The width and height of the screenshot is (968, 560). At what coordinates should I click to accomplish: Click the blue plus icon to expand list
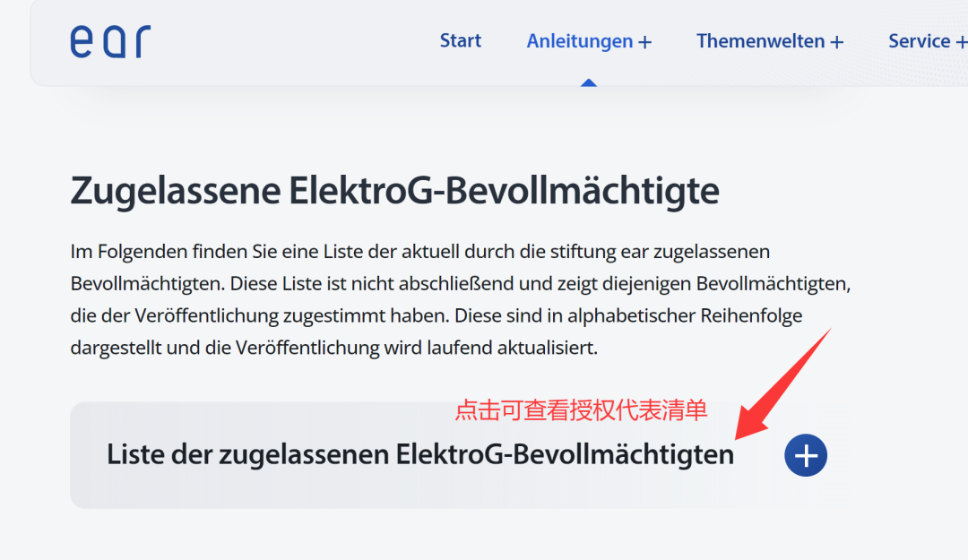tap(806, 456)
